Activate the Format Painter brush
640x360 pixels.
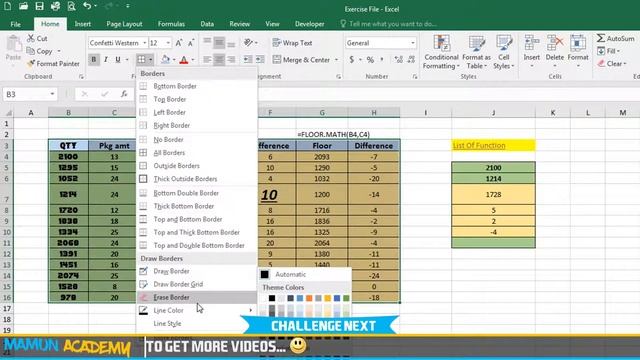coord(31,64)
